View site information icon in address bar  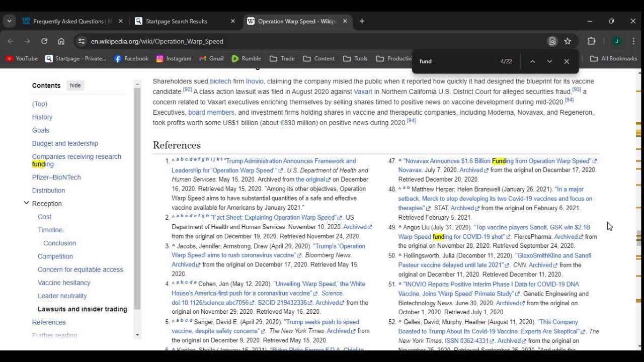(x=82, y=41)
